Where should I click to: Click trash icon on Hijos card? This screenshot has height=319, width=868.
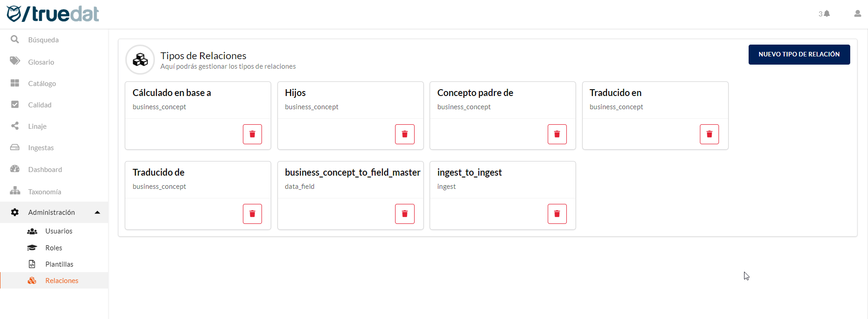pos(404,134)
